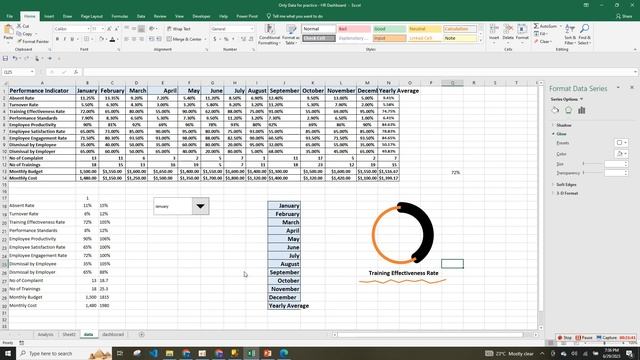Increase the cell indent

pyautogui.click(x=159, y=39)
